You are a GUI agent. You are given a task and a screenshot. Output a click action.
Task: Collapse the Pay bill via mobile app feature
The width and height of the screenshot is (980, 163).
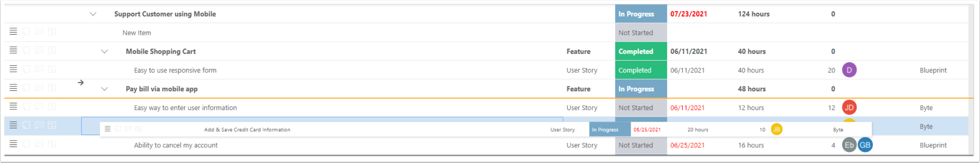[104, 89]
